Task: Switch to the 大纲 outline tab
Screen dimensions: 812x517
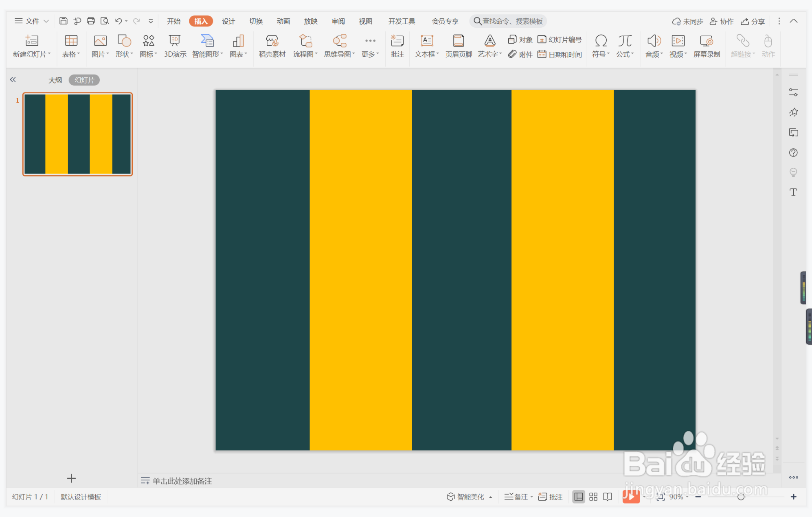Action: [55, 80]
